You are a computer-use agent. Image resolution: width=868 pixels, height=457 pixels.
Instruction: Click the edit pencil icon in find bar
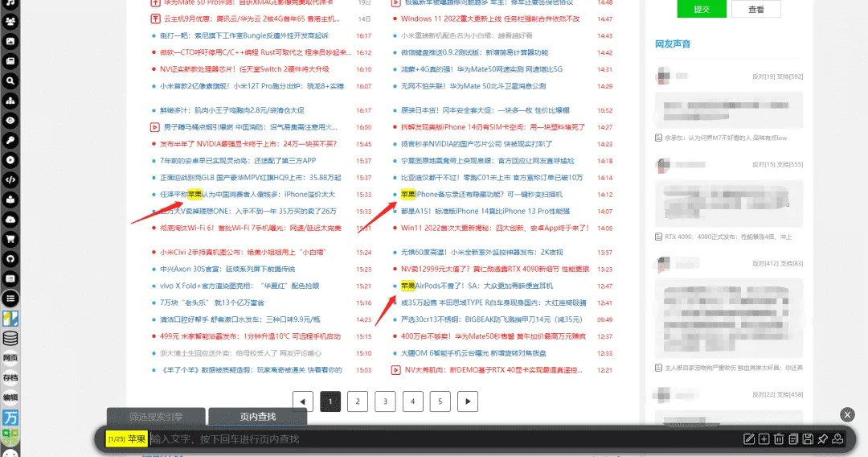coord(749,438)
